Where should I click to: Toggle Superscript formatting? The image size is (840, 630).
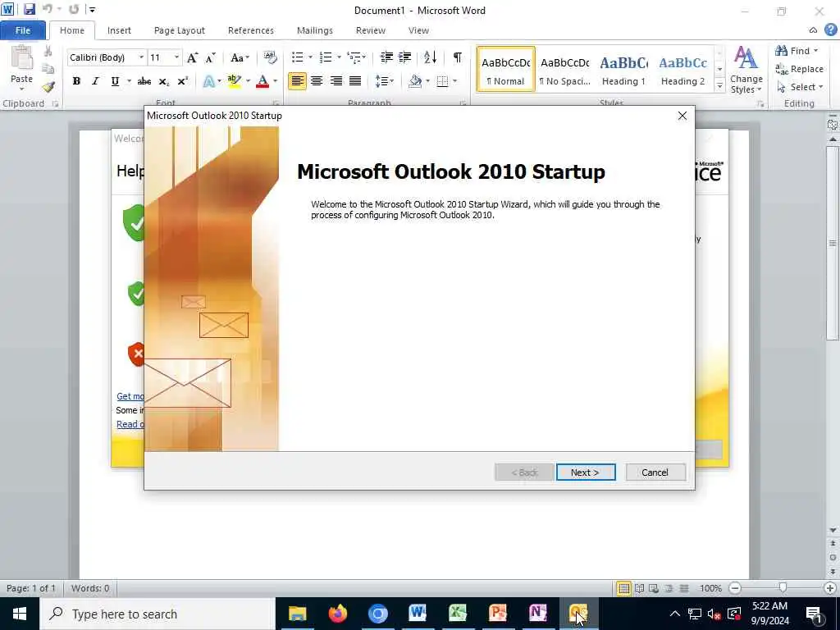pyautogui.click(x=183, y=81)
